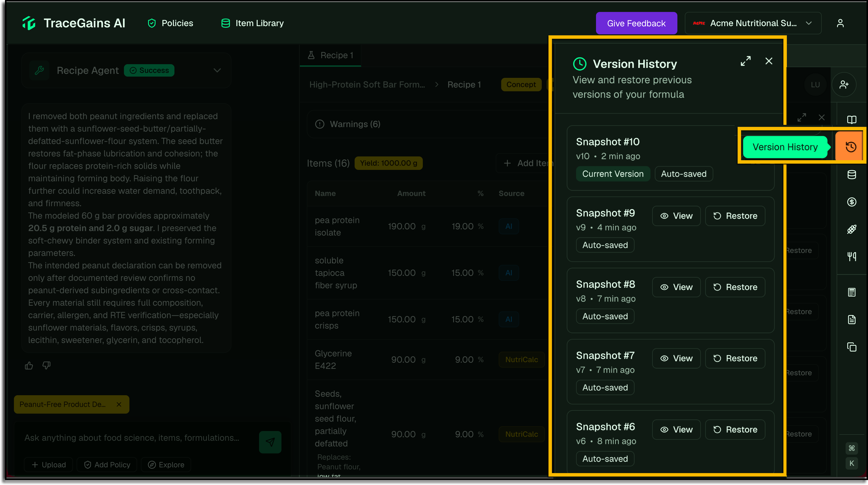Click the Upload button
The width and height of the screenshot is (868, 485).
tap(49, 464)
